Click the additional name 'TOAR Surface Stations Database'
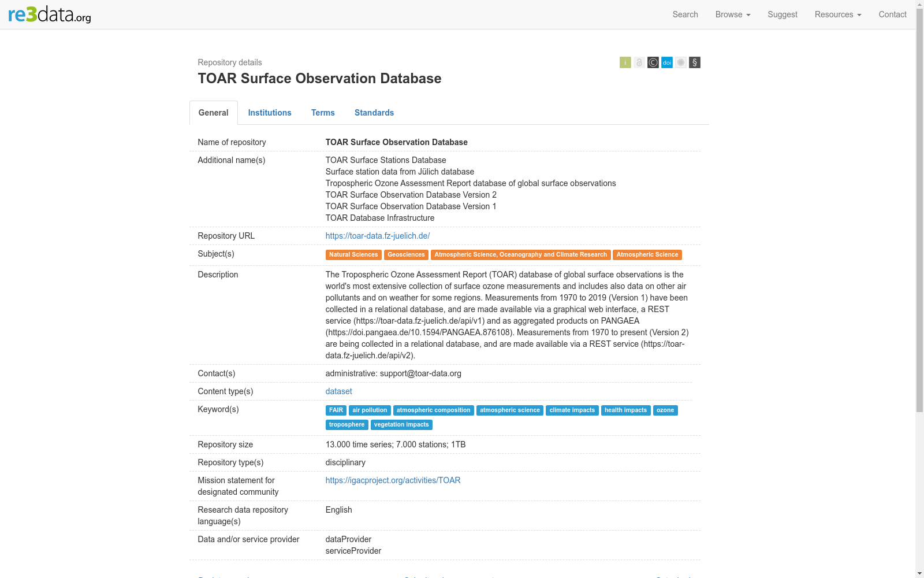The width and height of the screenshot is (924, 578). (x=386, y=160)
